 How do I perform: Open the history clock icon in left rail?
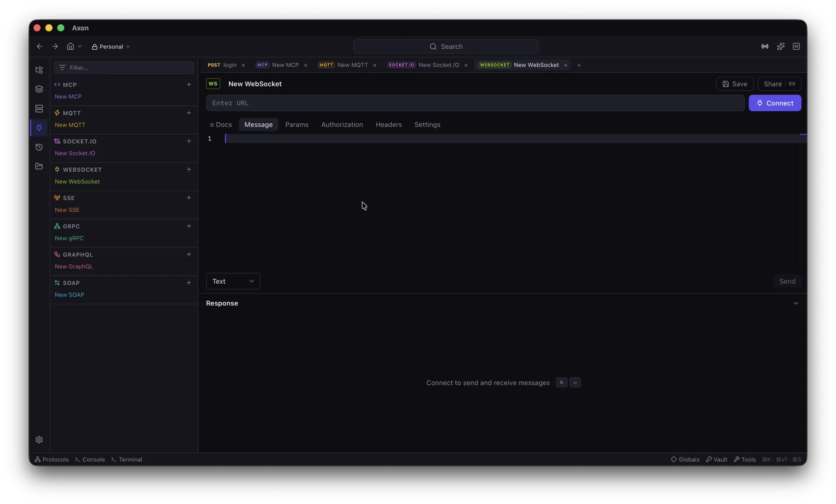point(39,147)
